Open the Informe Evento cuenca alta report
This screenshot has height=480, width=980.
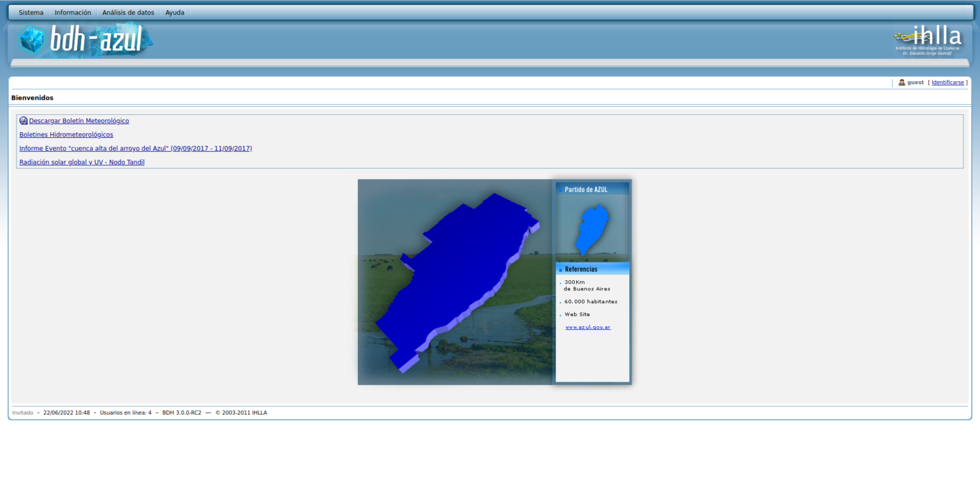tap(135, 147)
